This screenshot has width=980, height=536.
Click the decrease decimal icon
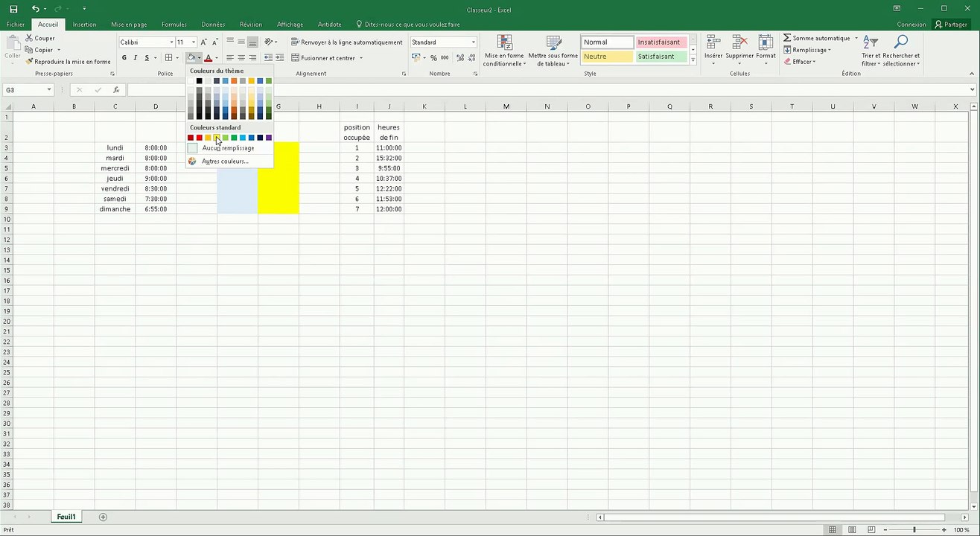click(x=471, y=57)
